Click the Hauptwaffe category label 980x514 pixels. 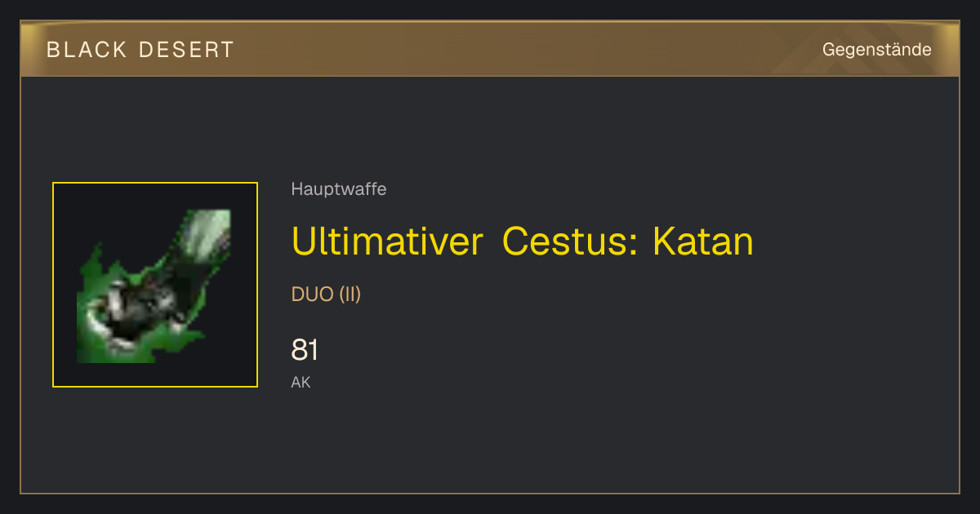[x=339, y=189]
